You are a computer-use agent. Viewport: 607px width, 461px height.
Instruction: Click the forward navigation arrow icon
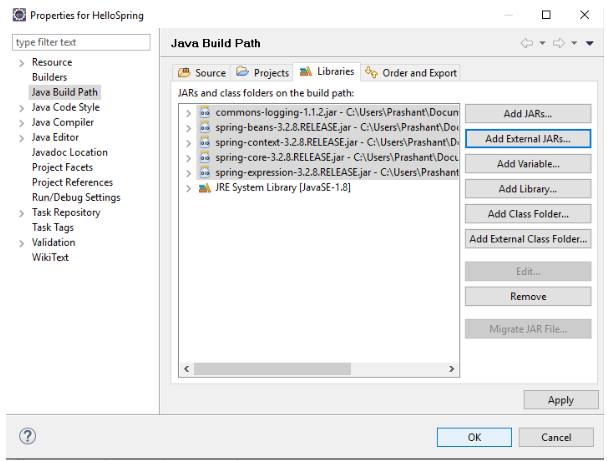(x=559, y=43)
